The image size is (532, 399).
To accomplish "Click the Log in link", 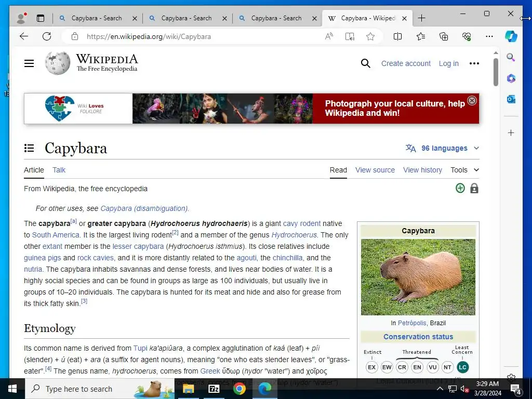I will pos(448,63).
